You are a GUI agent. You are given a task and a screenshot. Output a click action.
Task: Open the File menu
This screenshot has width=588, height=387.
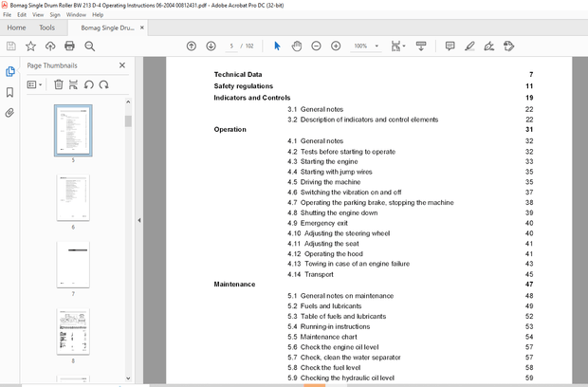pyautogui.click(x=8, y=14)
